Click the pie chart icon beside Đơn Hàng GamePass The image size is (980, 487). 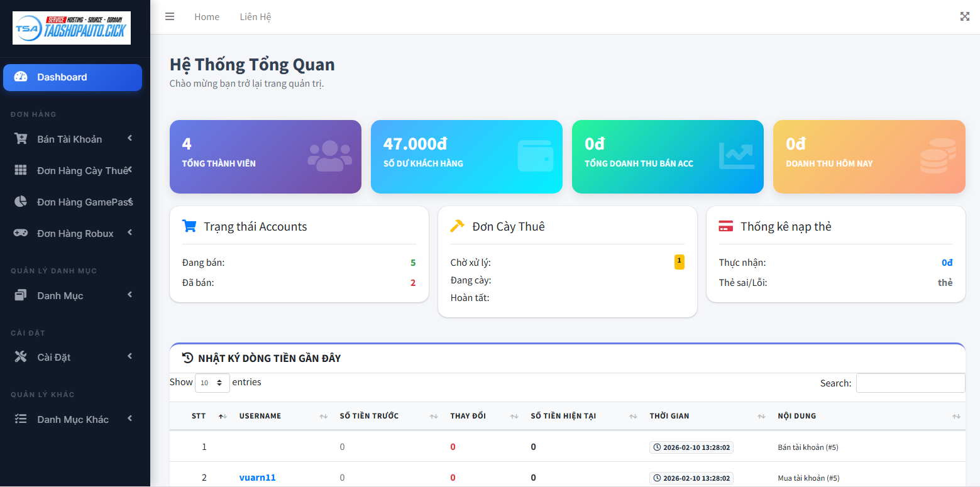(21, 202)
